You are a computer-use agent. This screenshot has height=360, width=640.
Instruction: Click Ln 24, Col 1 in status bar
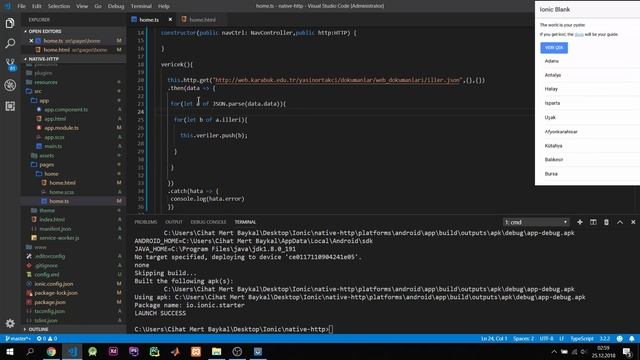tap(494, 338)
